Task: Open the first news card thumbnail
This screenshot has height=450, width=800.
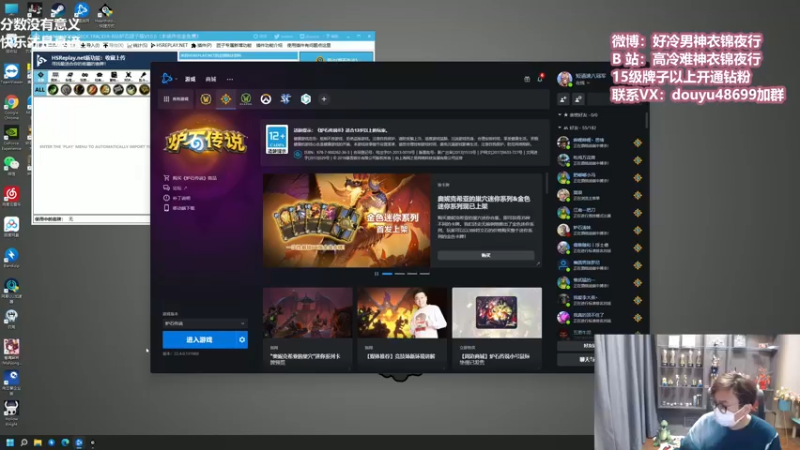Action: (308, 312)
